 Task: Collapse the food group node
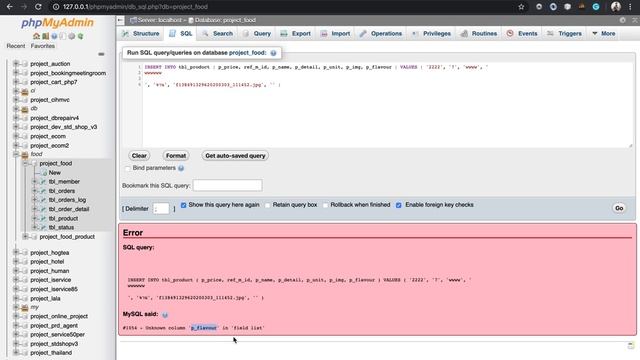(x=16, y=154)
